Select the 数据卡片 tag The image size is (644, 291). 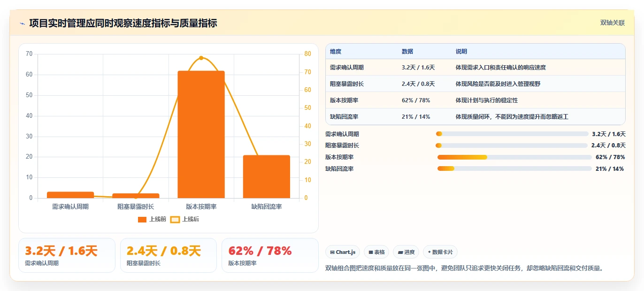(x=440, y=252)
